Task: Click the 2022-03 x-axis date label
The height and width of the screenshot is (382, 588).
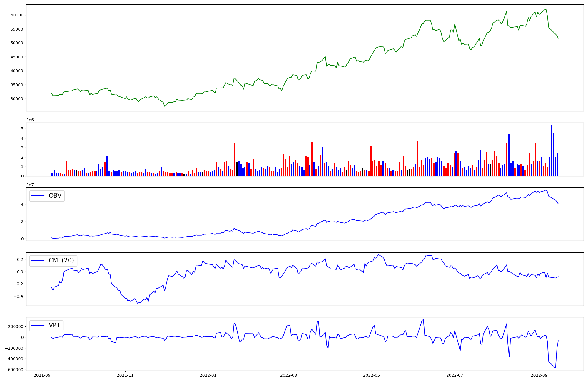Action: pyautogui.click(x=289, y=375)
